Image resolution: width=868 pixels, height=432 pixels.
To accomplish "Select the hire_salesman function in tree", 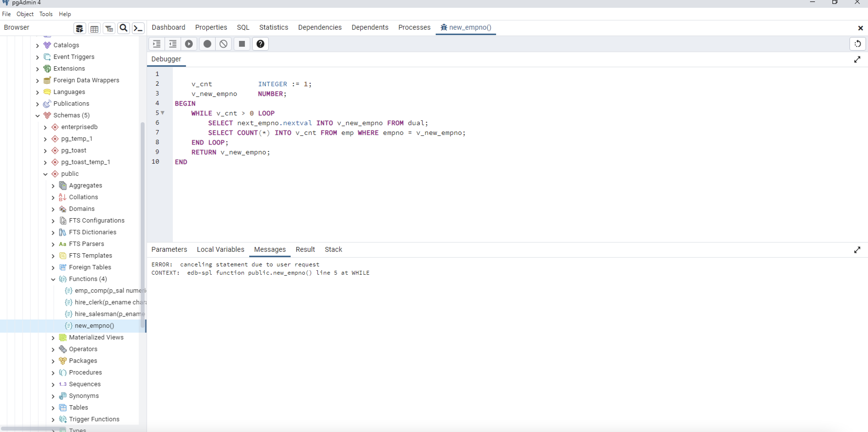I will click(x=110, y=314).
